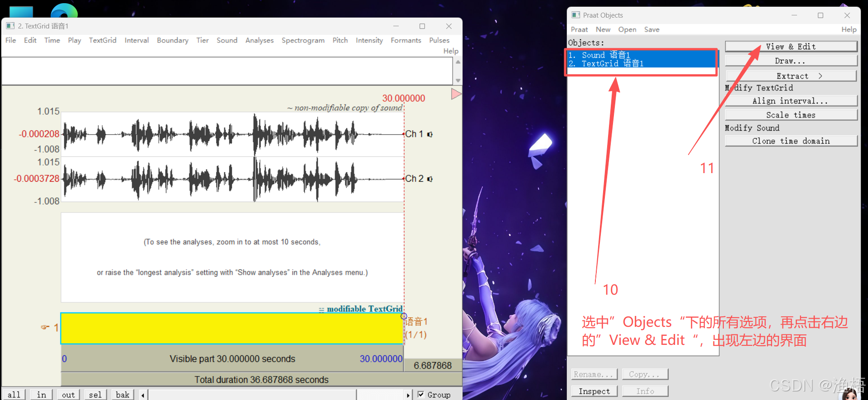The image size is (868, 400).
Task: Click the 'all' zoom button
Action: (14, 395)
